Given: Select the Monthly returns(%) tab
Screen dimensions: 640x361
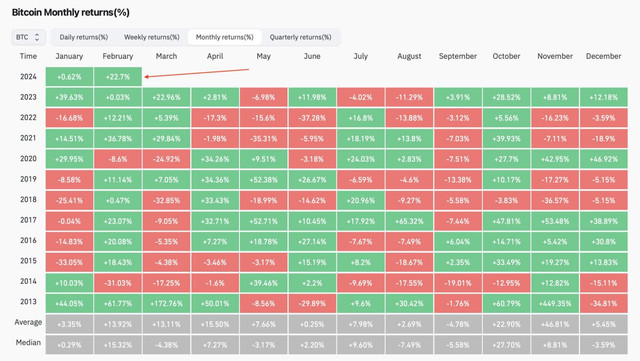Looking at the screenshot, I should point(224,37).
